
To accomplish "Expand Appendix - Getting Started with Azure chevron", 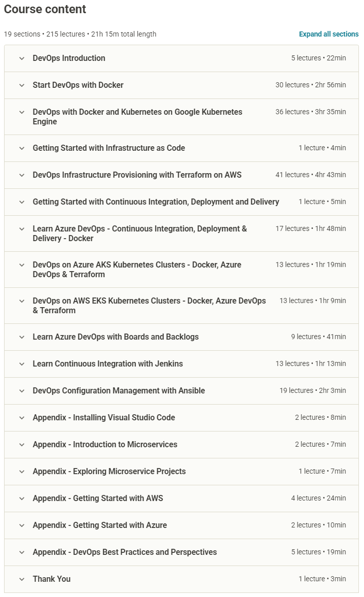I will click(22, 525).
